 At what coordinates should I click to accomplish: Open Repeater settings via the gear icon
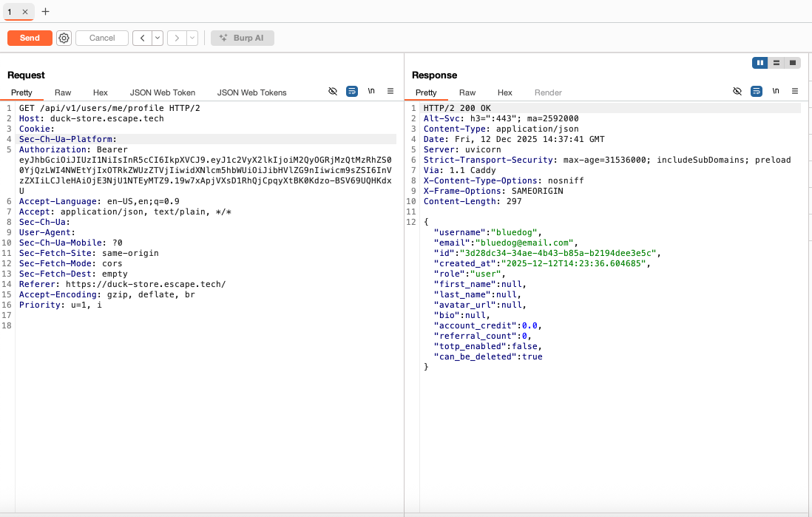tap(64, 38)
